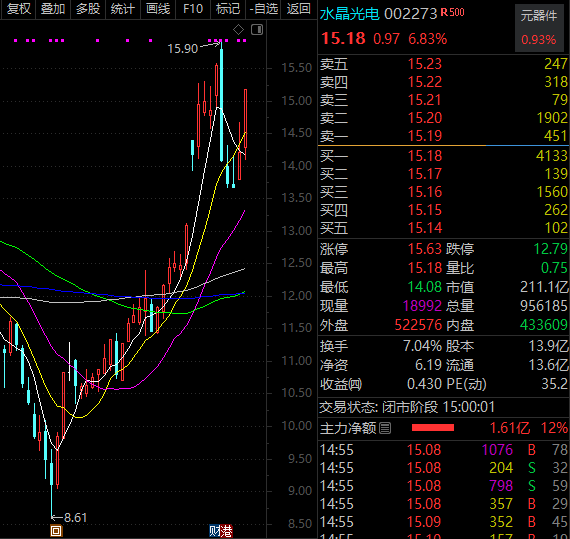Screen dimensions: 570x539
Task: Click the 12.00 price axis label
Action: pos(297,296)
